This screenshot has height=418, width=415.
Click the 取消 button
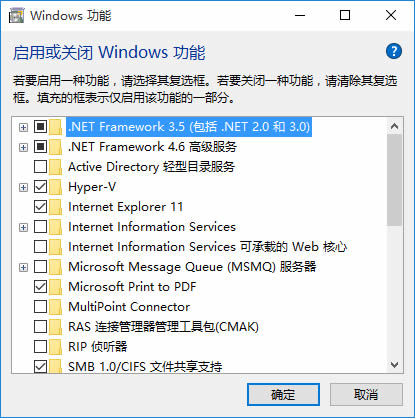(366, 395)
